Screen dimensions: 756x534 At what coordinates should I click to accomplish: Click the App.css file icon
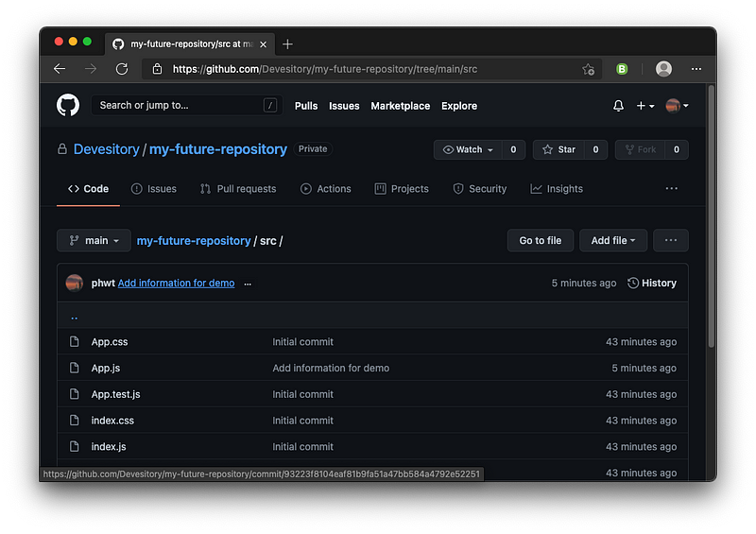point(75,341)
